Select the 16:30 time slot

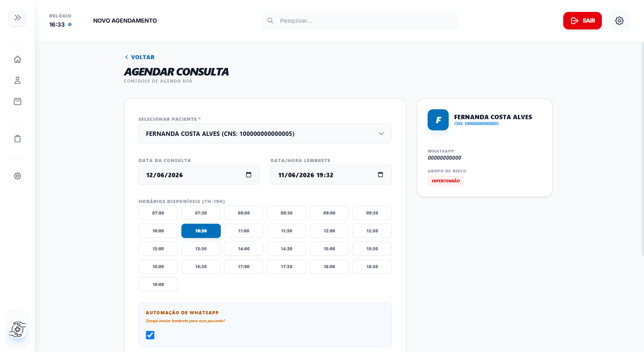[x=201, y=267]
